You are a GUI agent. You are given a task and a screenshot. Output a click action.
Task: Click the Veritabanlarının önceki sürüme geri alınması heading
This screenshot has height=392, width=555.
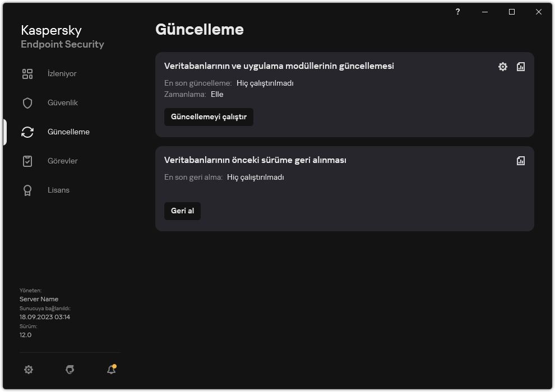coord(255,160)
